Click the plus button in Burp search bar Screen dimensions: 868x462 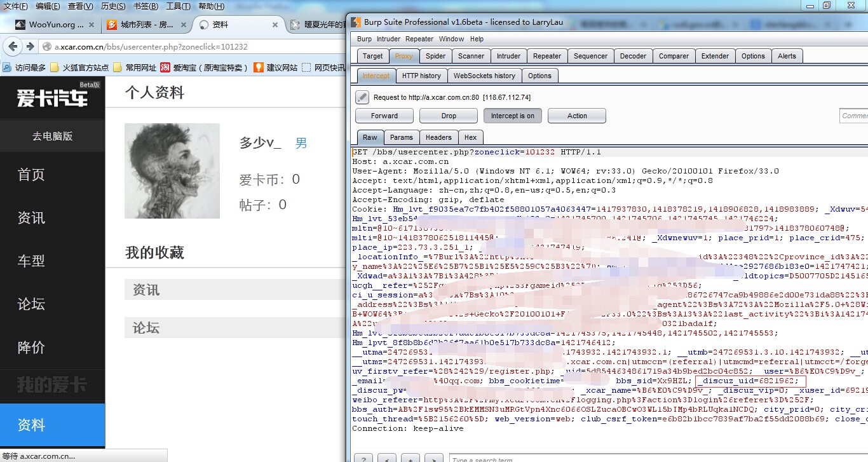coord(410,459)
